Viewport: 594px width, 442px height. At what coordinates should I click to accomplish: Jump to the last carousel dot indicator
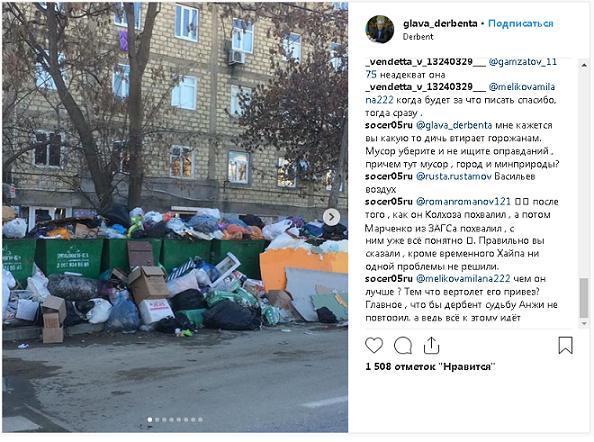coord(200,420)
